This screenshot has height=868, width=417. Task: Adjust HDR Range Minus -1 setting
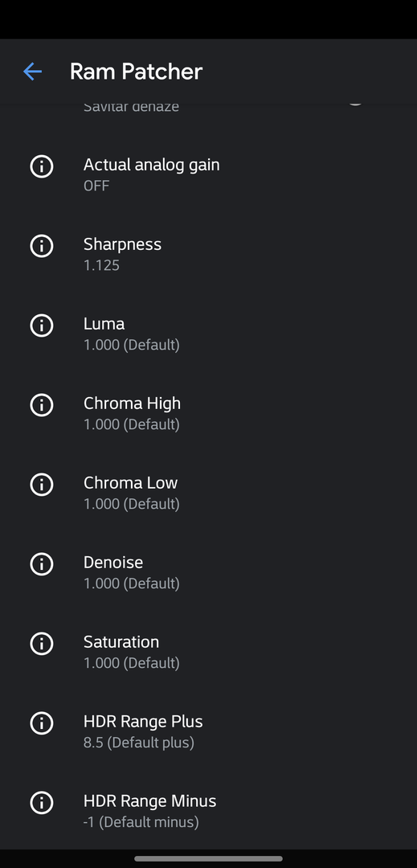coord(209,811)
